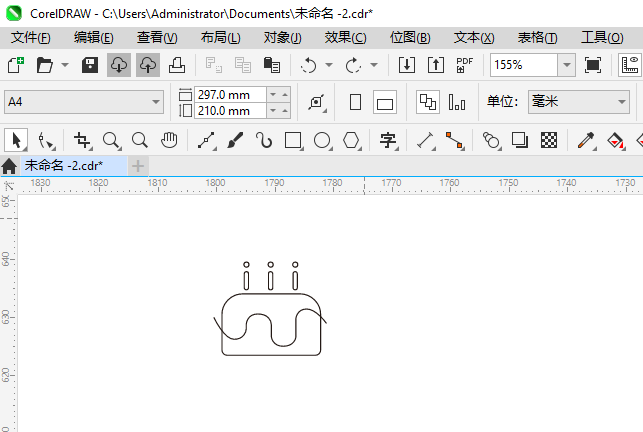The width and height of the screenshot is (643, 432).
Task: Select the Shape node editing tool
Action: pos(45,140)
